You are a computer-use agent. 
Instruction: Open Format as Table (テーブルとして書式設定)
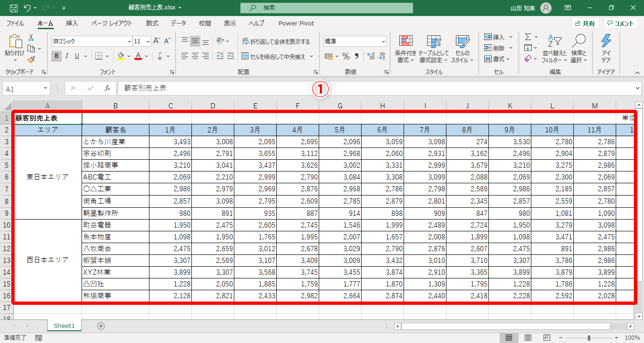(434, 49)
